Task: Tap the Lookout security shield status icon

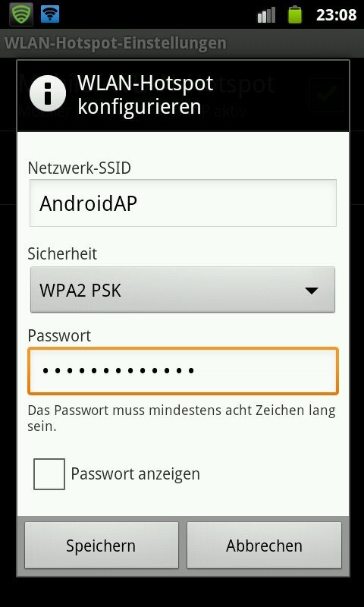Action: [21, 14]
